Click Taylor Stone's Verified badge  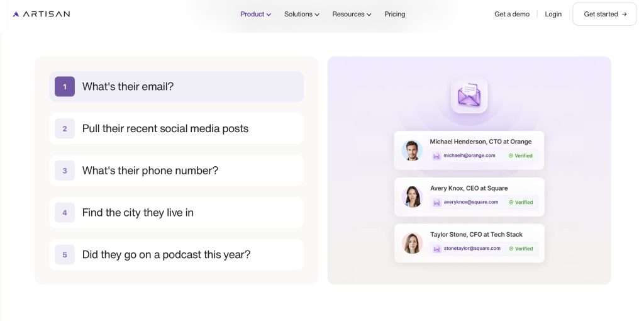point(520,249)
